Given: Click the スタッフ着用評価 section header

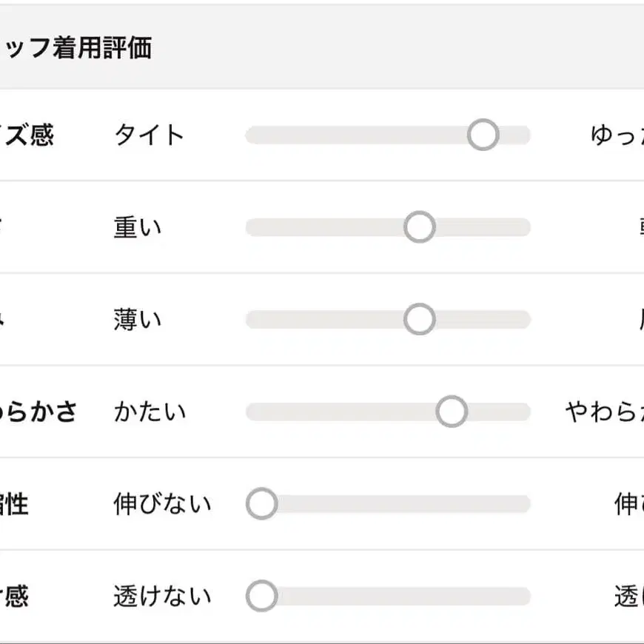Looking at the screenshot, I should point(76,48).
